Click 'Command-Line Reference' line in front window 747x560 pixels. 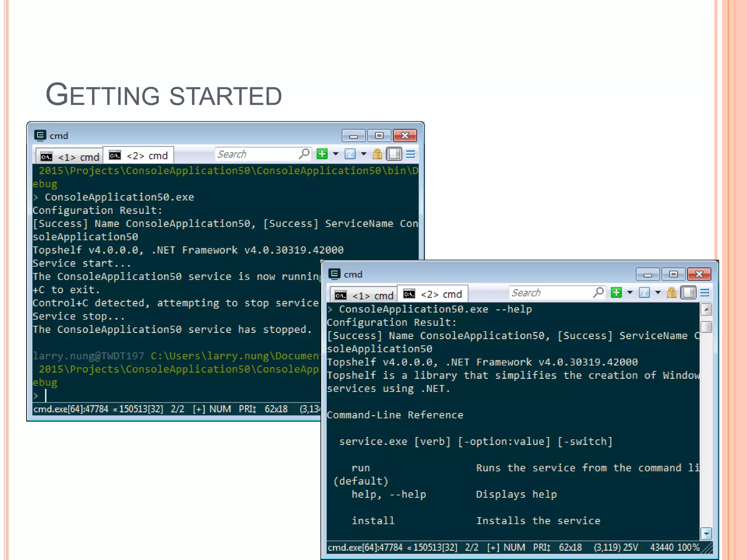point(395,415)
